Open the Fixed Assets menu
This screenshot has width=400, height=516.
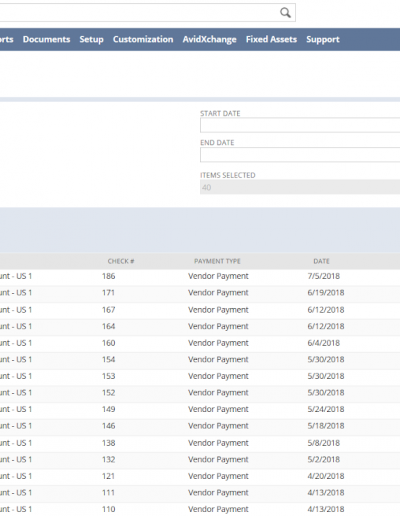tap(271, 39)
